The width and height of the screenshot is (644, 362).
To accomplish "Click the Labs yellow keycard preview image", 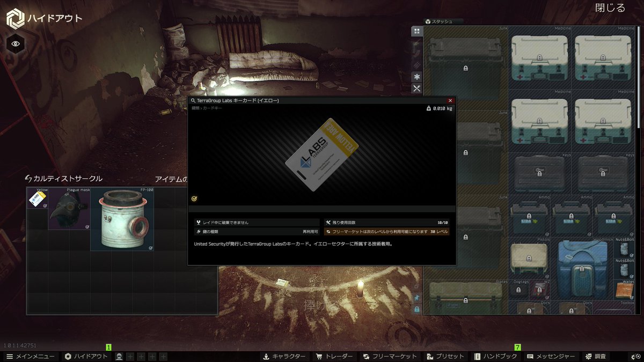I will pyautogui.click(x=322, y=156).
